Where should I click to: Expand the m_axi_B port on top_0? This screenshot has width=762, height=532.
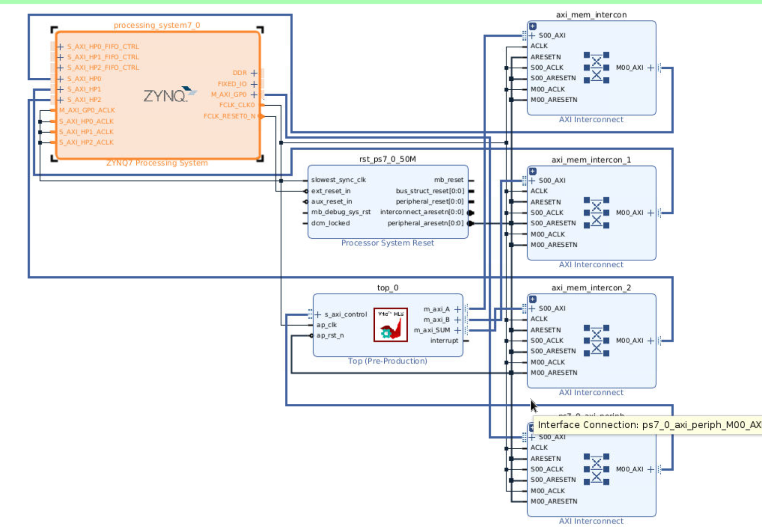point(458,320)
